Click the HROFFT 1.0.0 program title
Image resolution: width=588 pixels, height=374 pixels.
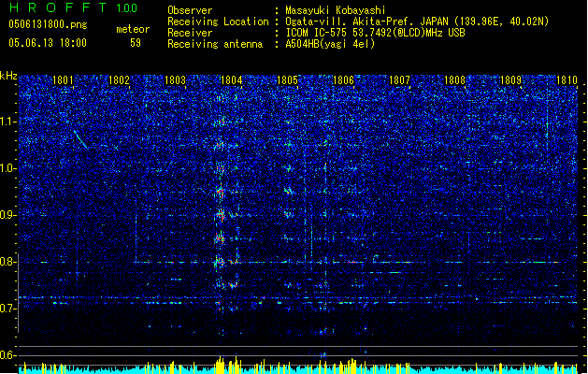73,7
